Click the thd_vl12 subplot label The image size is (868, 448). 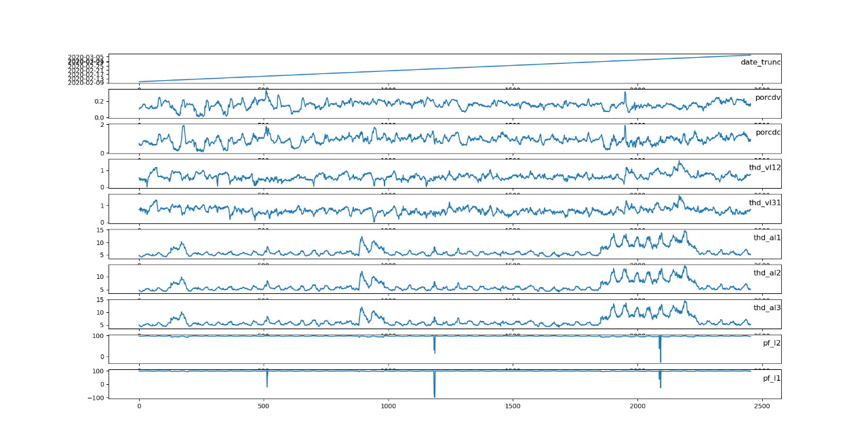pos(764,167)
